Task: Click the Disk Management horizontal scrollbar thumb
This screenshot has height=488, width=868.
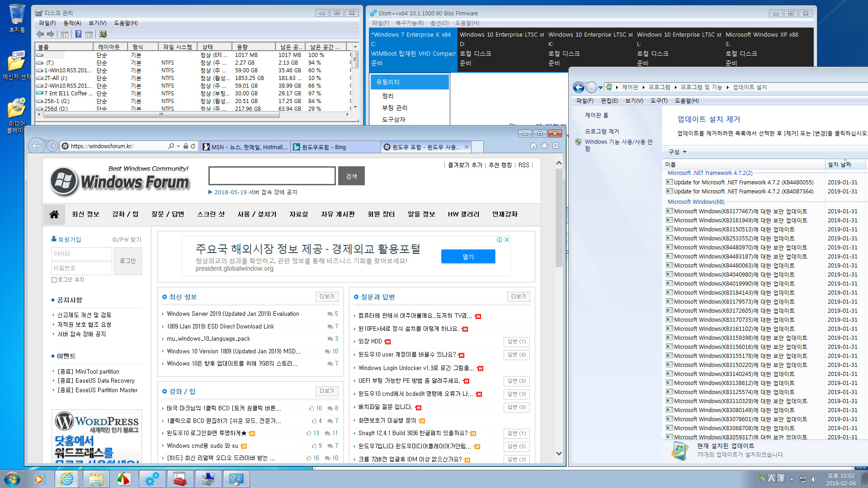Action: pos(162,115)
